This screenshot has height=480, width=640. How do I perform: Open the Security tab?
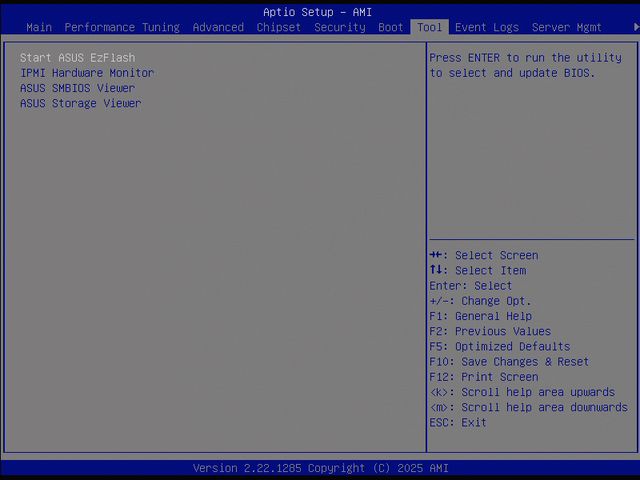[x=340, y=27]
